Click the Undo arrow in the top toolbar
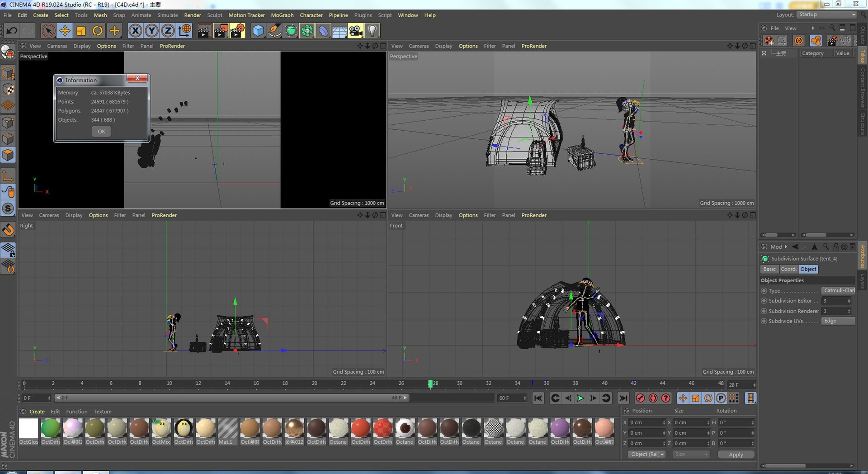 (x=12, y=31)
